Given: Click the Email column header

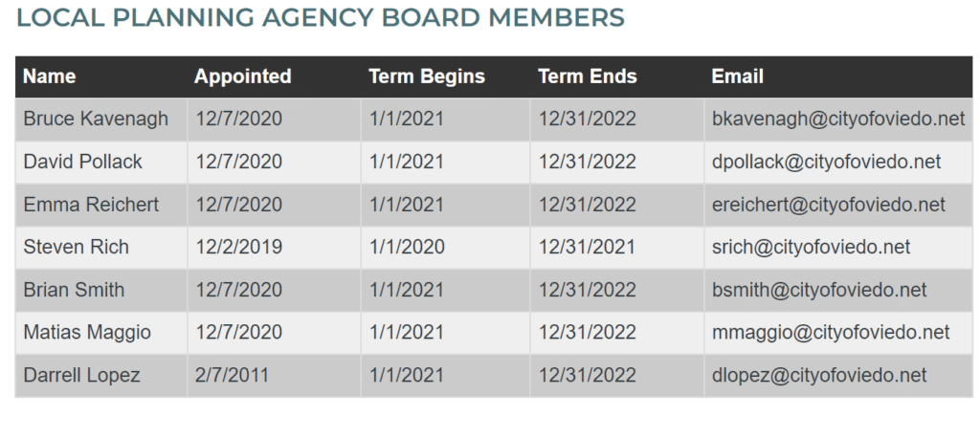Looking at the screenshot, I should [738, 77].
